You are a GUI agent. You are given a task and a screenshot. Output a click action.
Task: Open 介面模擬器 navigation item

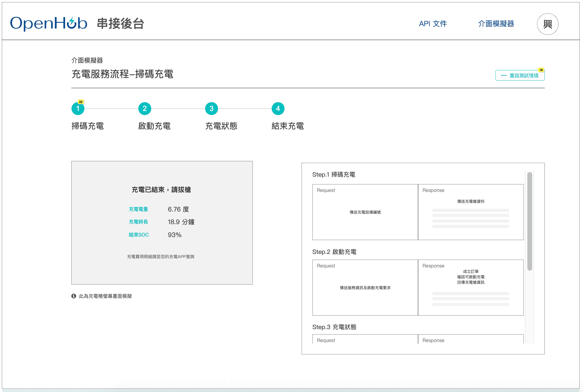(496, 24)
